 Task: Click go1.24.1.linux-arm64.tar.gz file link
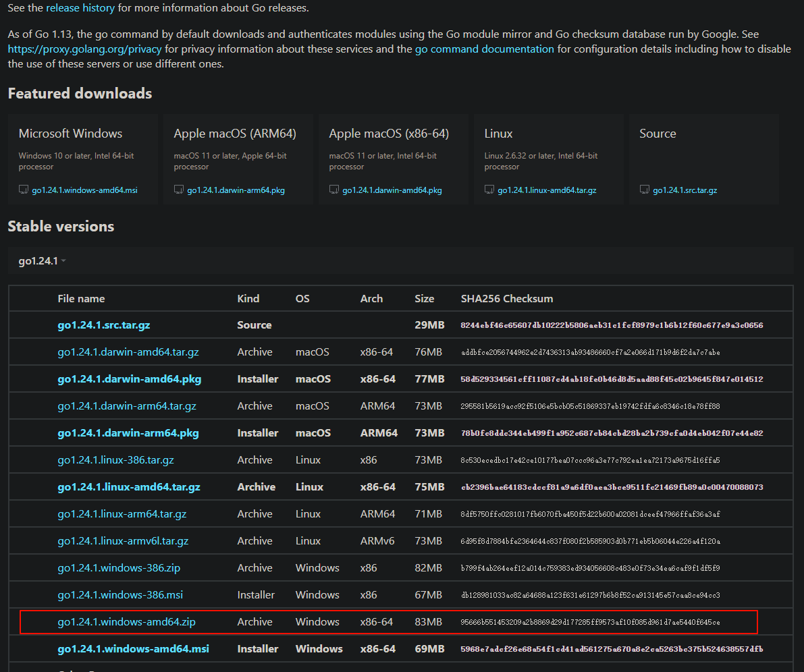122,513
